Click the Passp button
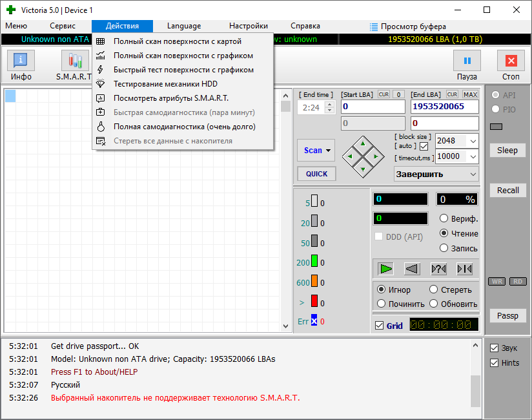The image size is (532, 420). coord(507,316)
